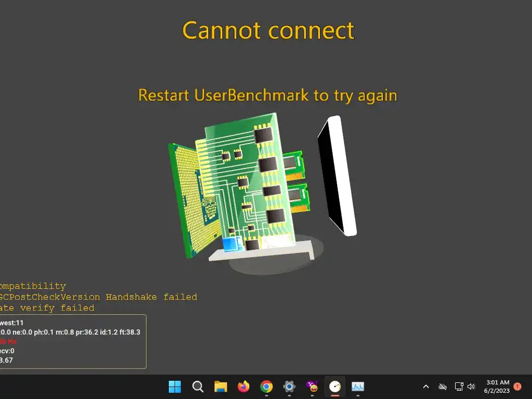Screen dimensions: 532x399
Task: Click the 3D computer hardware illustration
Action: [262, 193]
